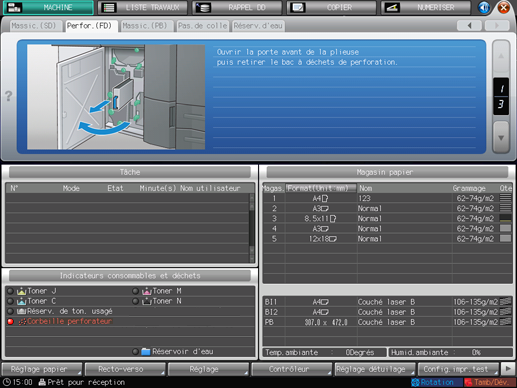Click the Toner N black icon
The width and height of the screenshot is (517, 388).
point(147,301)
